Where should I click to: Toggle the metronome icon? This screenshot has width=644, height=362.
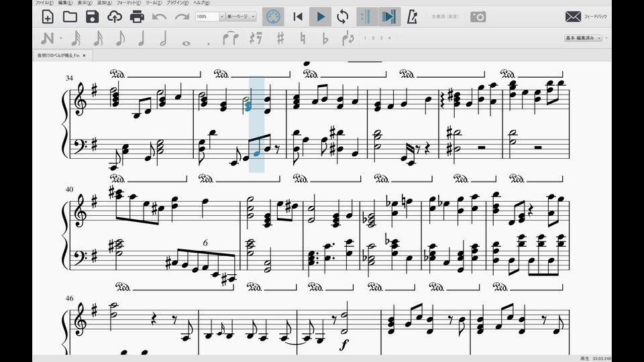tap(412, 17)
